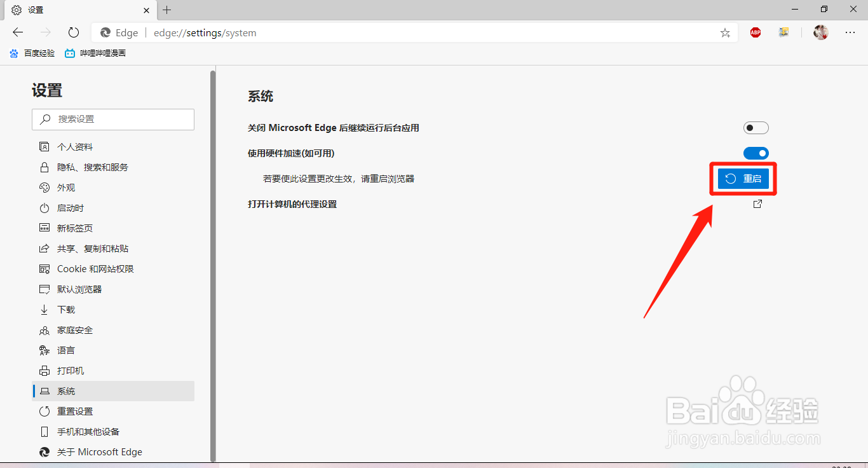Click the 设置 tab title
Viewport: 868px width, 468px height.
(36, 10)
